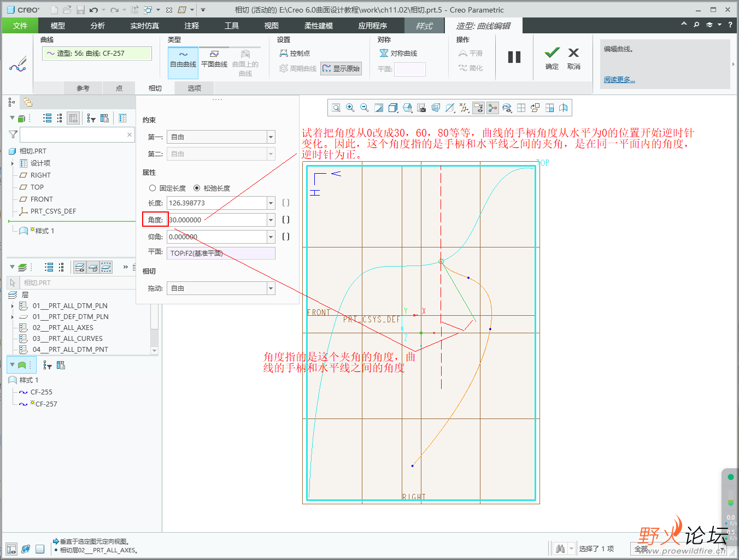Viewport: 739px width, 560px height.
Task: Open the 角度 value dropdown arrow
Action: tap(271, 220)
